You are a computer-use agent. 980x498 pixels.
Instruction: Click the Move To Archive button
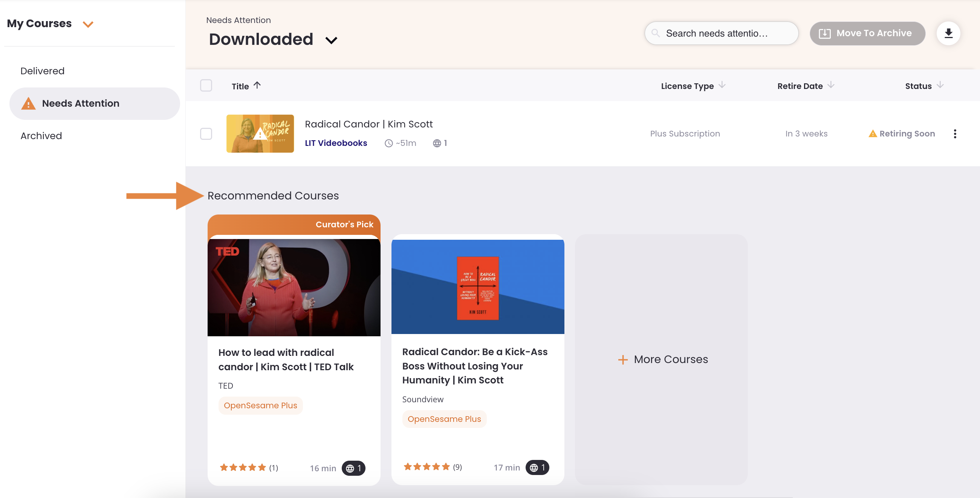point(867,33)
